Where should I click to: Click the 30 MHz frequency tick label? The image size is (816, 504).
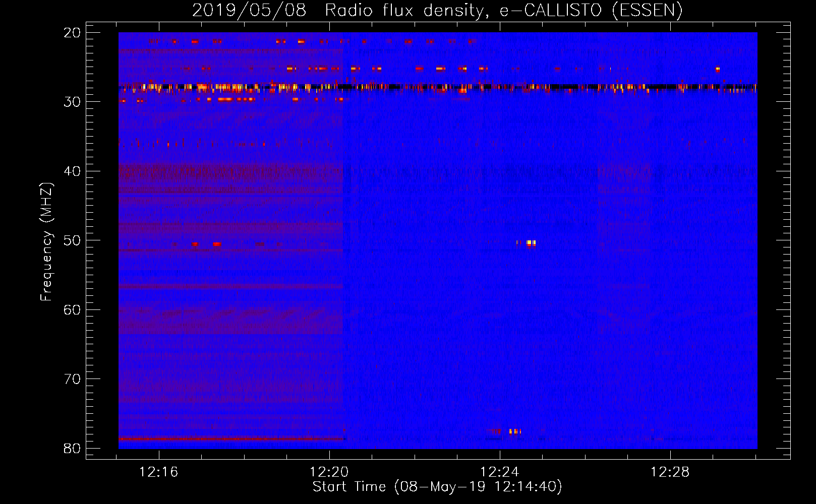coord(72,102)
